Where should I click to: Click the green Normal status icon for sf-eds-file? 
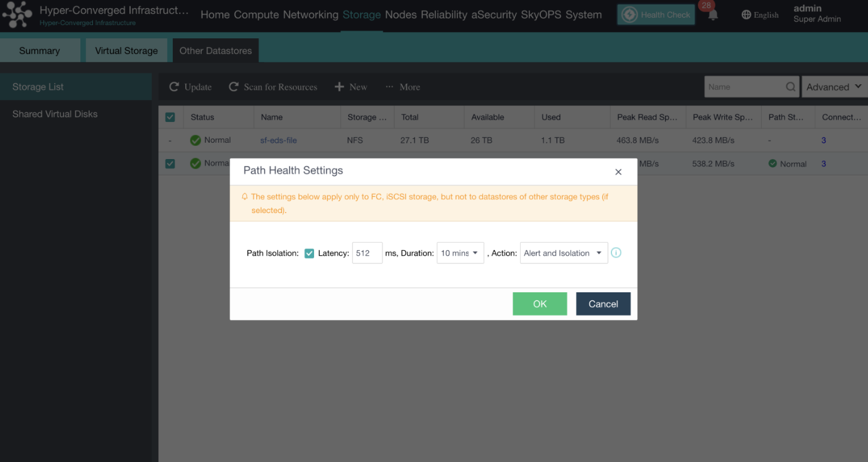point(195,140)
